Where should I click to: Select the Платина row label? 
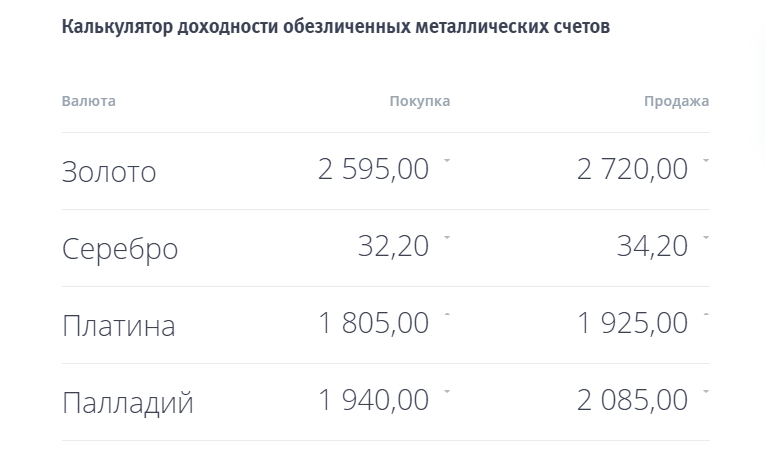point(118,326)
